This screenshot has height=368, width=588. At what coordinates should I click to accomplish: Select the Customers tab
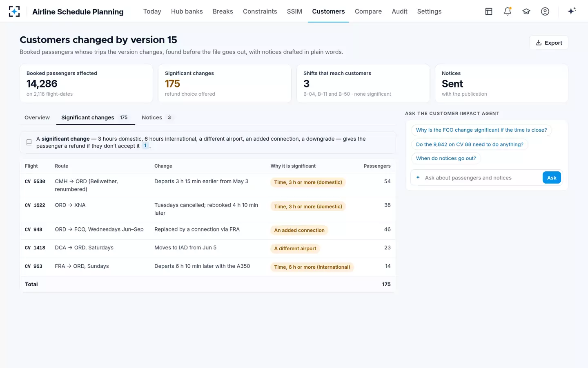pyautogui.click(x=328, y=11)
